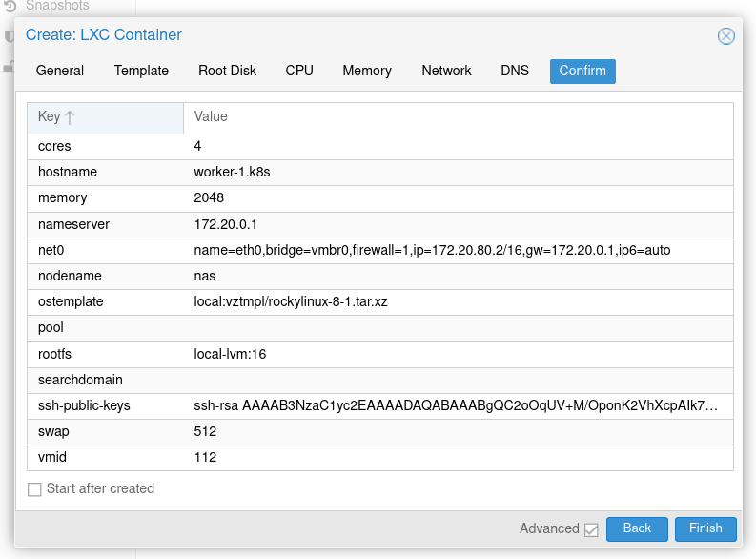Go to the Root Disk tab
Image resolution: width=756 pixels, height=559 pixels.
(x=227, y=71)
